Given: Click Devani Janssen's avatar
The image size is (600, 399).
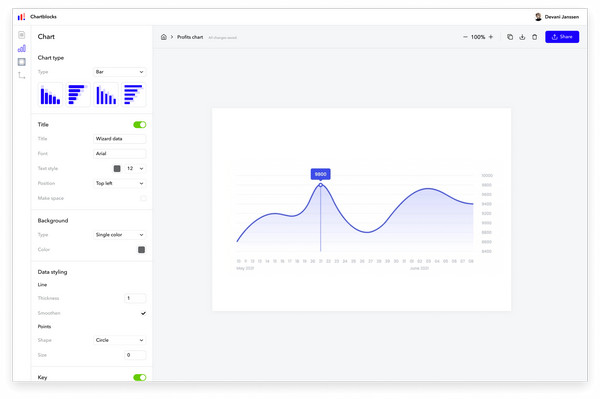Looking at the screenshot, I should pyautogui.click(x=538, y=17).
